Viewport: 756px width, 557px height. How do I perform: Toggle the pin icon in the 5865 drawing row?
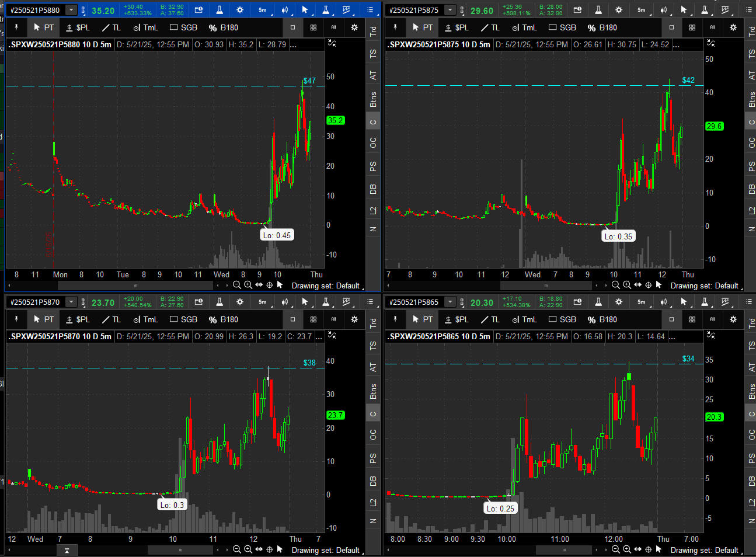pyautogui.click(x=395, y=319)
